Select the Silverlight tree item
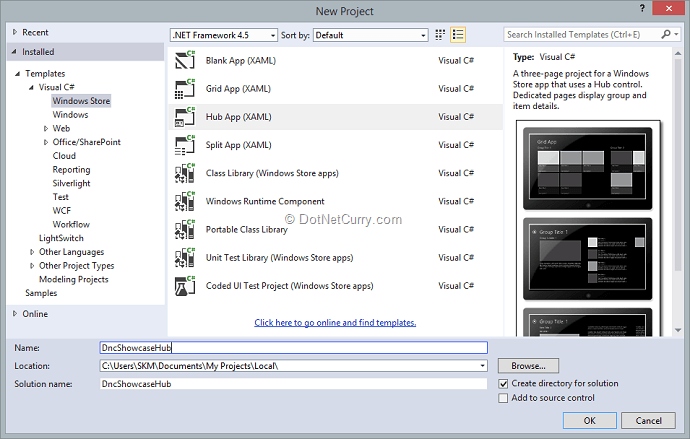Image resolution: width=690 pixels, height=439 pixels. [x=71, y=183]
